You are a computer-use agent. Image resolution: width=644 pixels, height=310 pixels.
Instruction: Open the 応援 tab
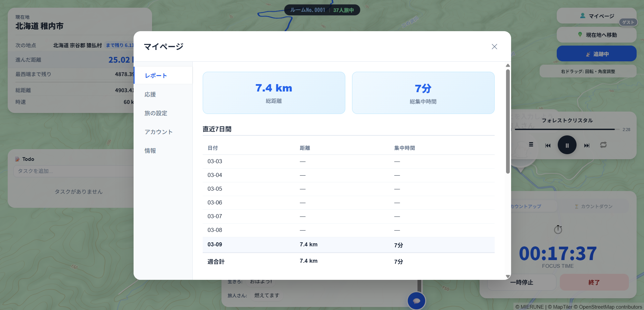tap(150, 95)
